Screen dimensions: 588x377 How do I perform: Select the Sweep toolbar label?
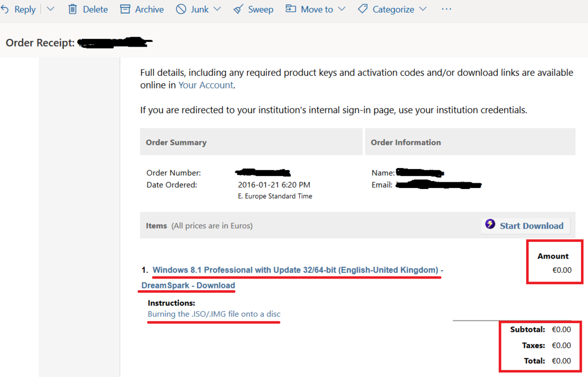pos(260,9)
